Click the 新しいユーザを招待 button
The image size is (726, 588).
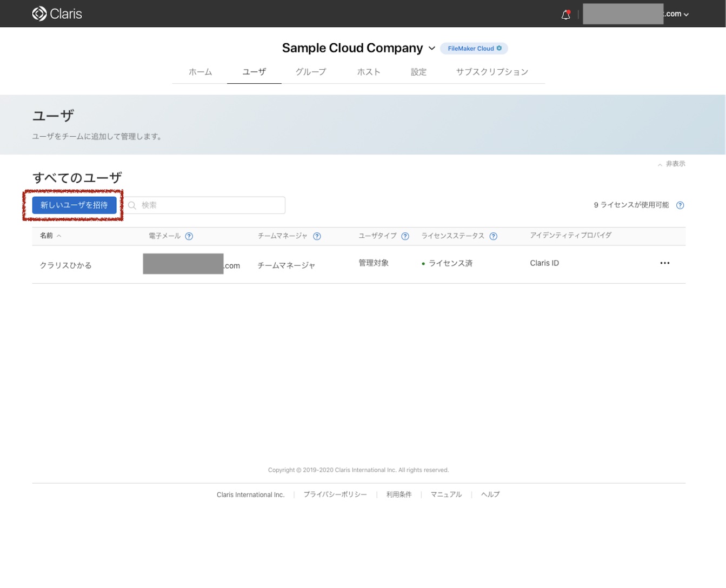pos(74,205)
